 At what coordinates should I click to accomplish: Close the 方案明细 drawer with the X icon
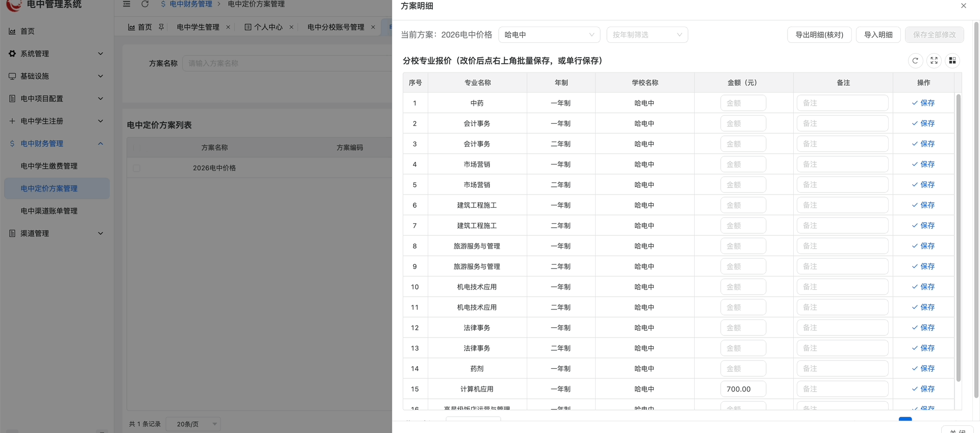(x=964, y=6)
